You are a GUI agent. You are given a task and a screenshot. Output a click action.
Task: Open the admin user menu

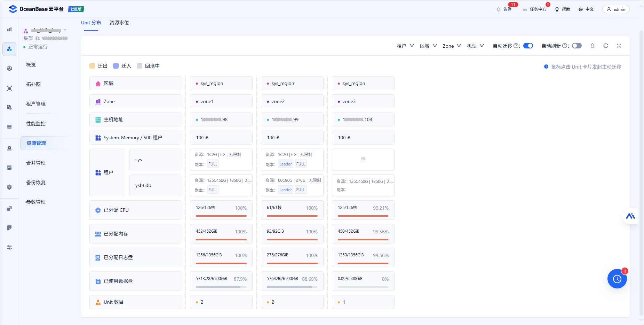click(616, 9)
